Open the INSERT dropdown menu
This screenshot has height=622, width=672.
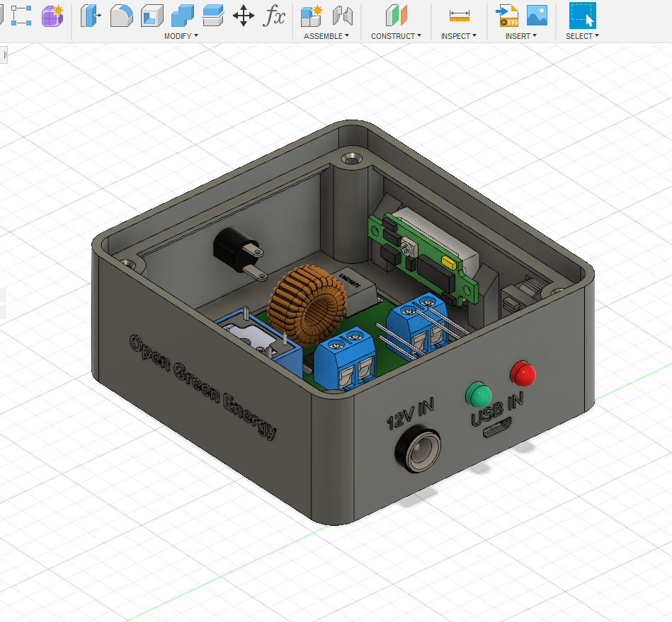point(520,36)
